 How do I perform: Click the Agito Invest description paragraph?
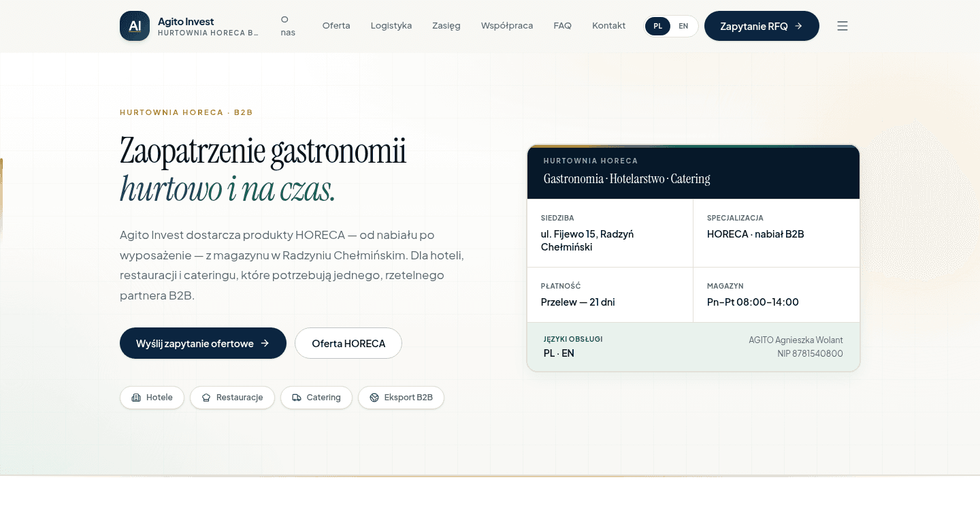click(x=292, y=265)
